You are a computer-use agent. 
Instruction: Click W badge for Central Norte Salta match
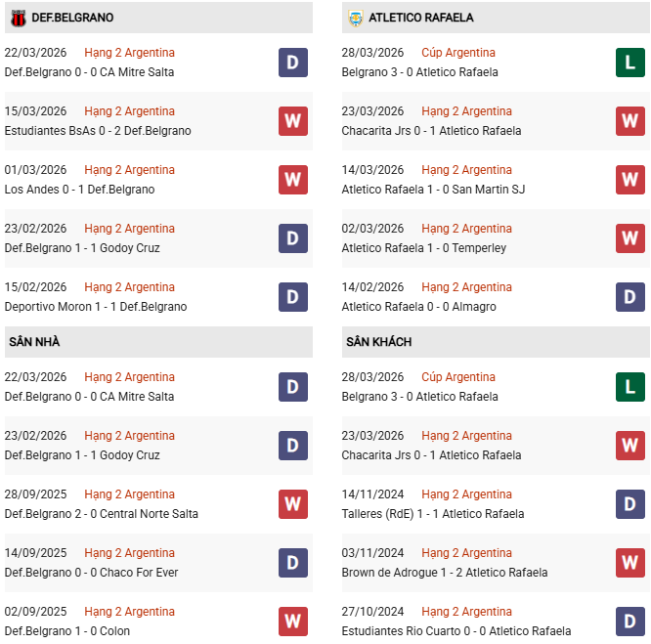point(293,504)
